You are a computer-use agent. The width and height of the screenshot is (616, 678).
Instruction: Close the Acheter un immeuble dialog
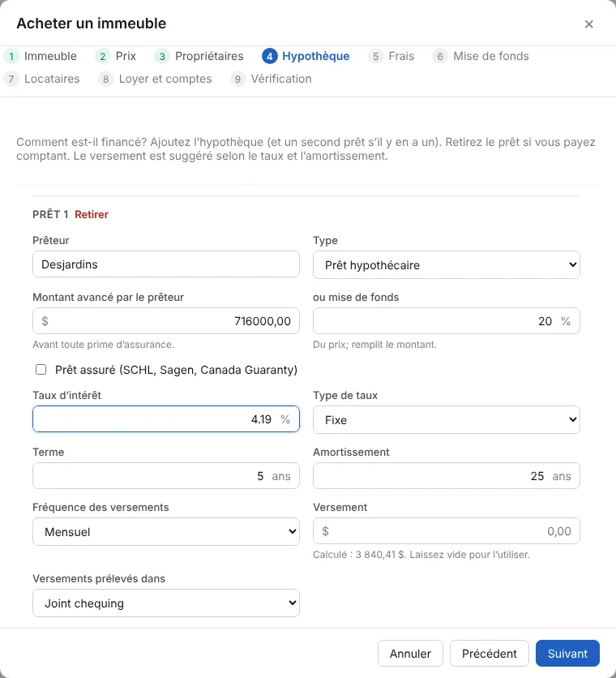(x=588, y=24)
